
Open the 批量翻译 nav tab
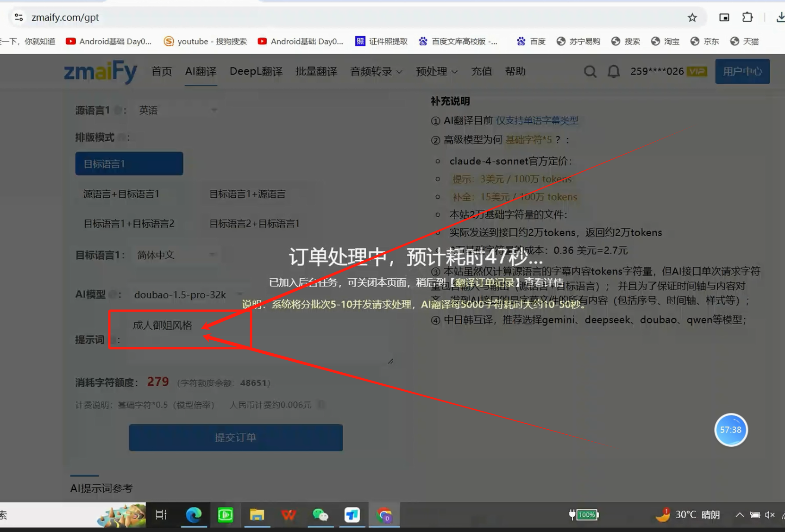click(316, 71)
